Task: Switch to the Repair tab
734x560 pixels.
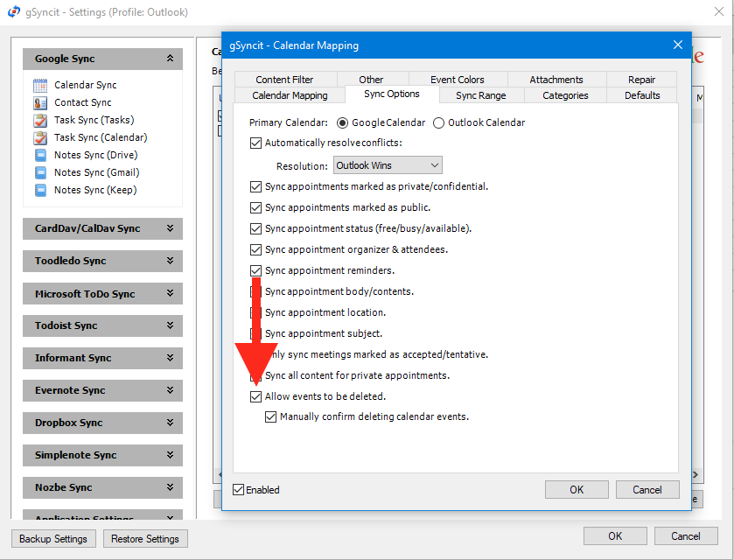Action: (642, 79)
